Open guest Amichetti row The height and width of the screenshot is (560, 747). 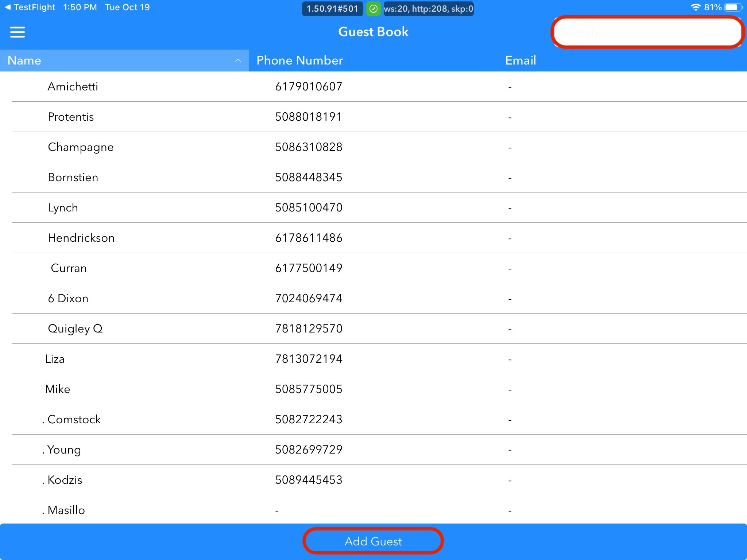tap(73, 87)
